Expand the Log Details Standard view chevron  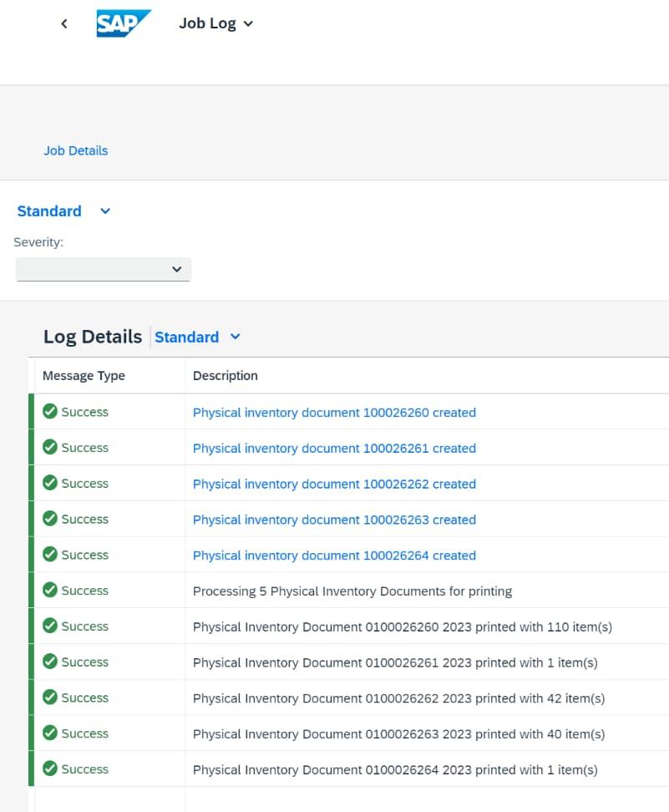tap(236, 337)
